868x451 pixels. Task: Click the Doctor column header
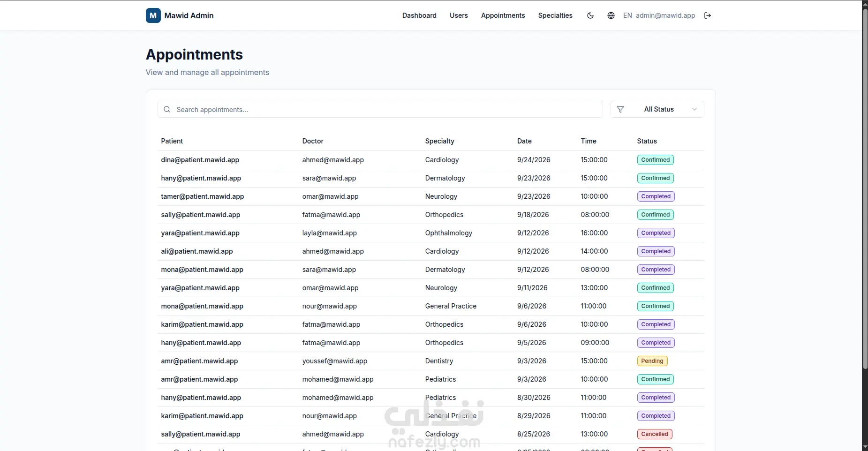313,141
